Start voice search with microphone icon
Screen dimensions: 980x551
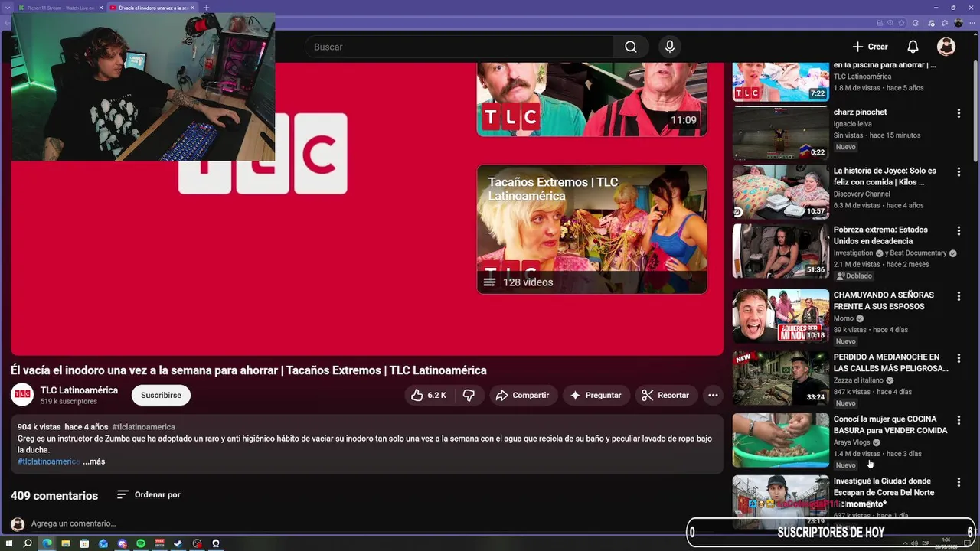(x=670, y=47)
